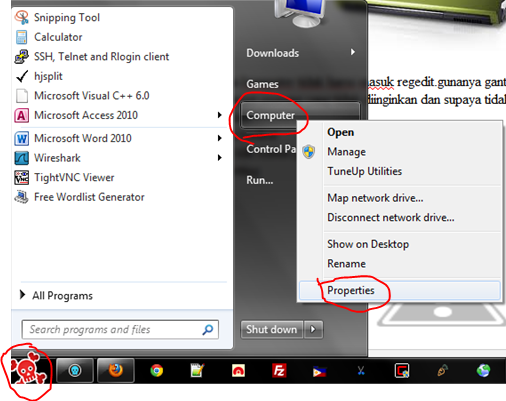Expand All Programs list

[56, 295]
